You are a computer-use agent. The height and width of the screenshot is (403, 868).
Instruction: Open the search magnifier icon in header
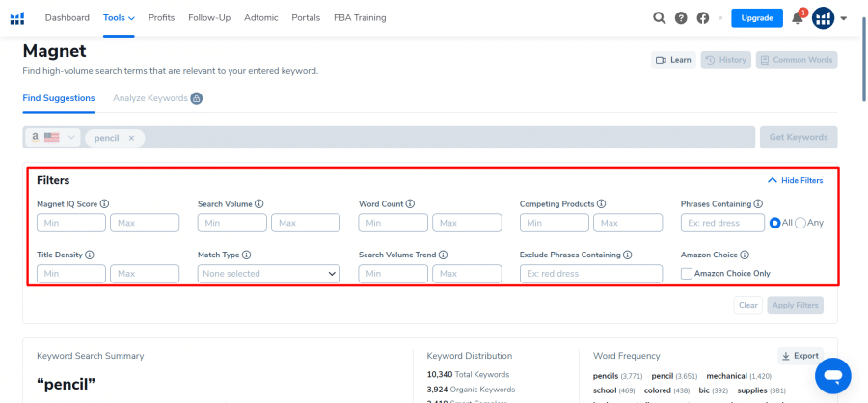click(x=659, y=18)
